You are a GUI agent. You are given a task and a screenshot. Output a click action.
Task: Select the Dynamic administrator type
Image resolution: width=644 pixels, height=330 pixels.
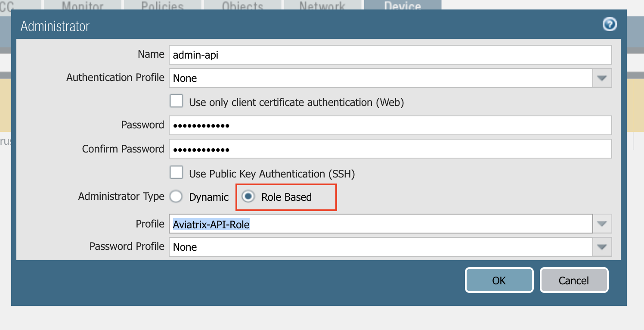176,196
